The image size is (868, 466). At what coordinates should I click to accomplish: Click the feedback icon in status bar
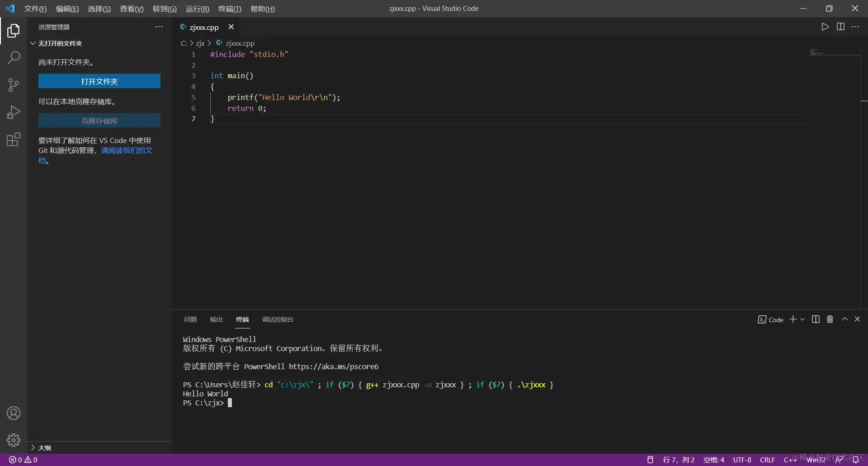pyautogui.click(x=839, y=460)
